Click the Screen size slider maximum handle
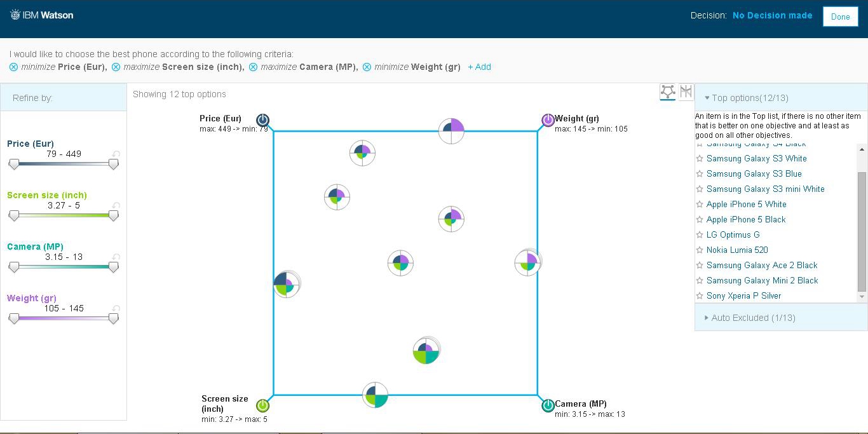This screenshot has height=434, width=868. [x=114, y=216]
